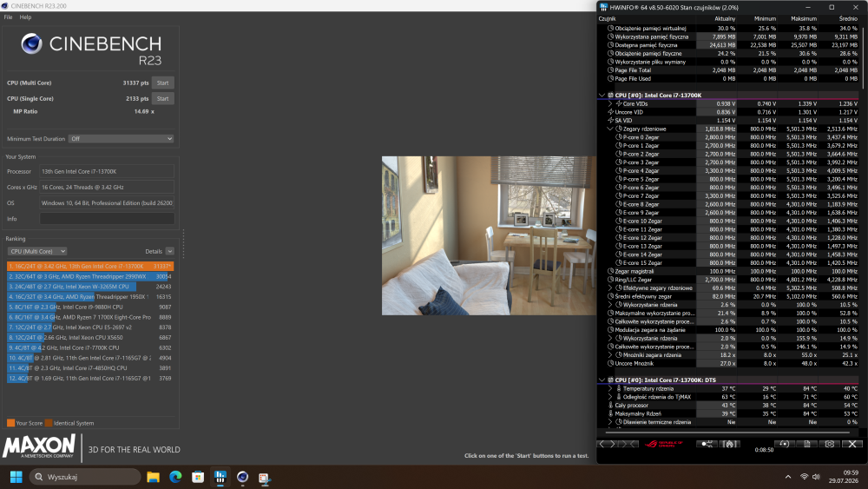
Task: Click the Minimum column header in HWiNFO
Action: point(765,19)
